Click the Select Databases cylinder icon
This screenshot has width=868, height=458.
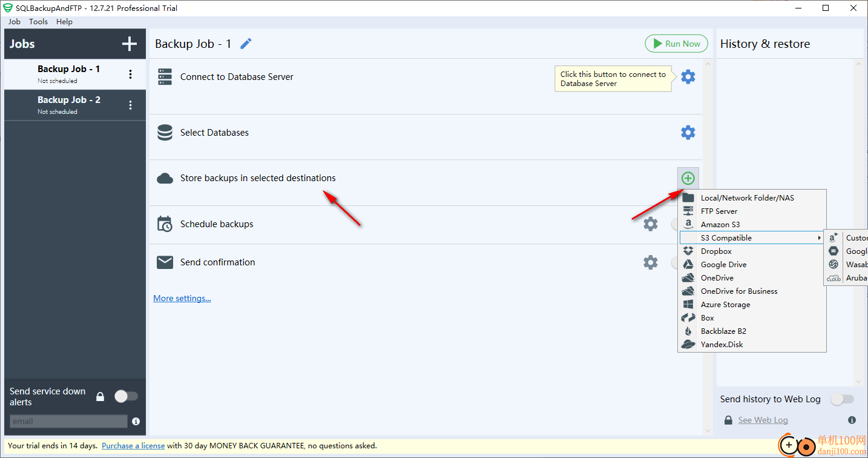click(165, 133)
